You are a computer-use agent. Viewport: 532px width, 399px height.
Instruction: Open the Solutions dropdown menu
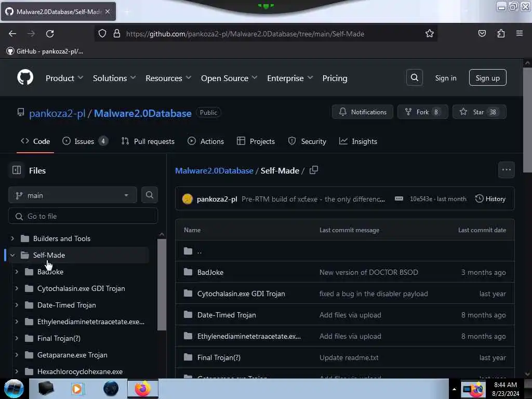114,78
